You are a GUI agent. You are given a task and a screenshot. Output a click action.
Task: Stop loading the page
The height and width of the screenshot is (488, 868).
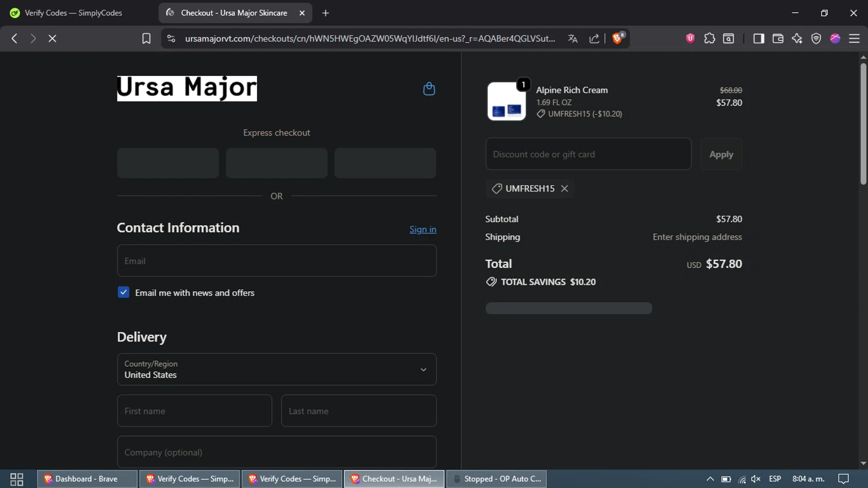click(x=52, y=38)
